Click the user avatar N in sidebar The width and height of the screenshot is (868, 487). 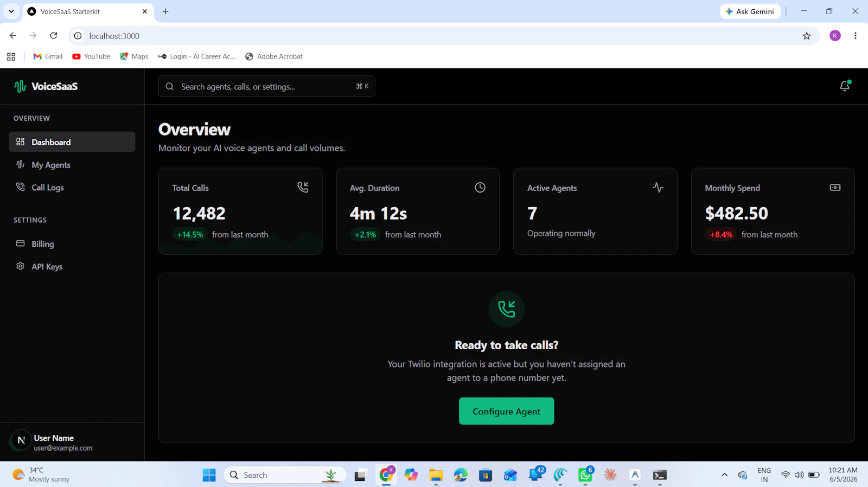(21, 440)
